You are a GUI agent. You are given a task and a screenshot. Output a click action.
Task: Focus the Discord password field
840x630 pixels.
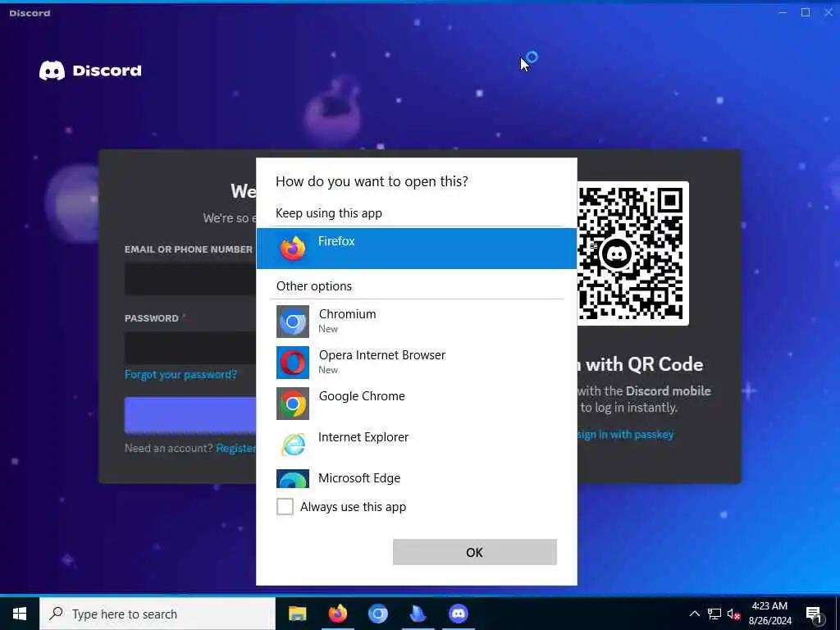(x=190, y=348)
